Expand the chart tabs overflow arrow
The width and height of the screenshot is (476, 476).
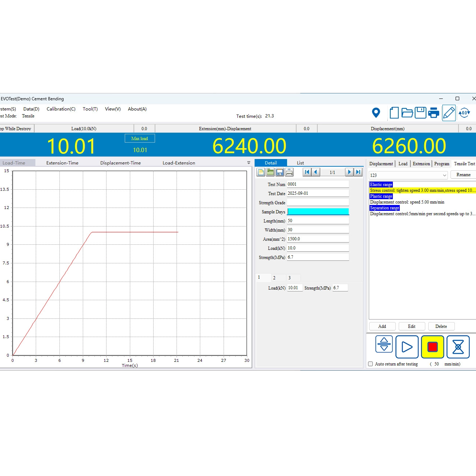point(249,163)
